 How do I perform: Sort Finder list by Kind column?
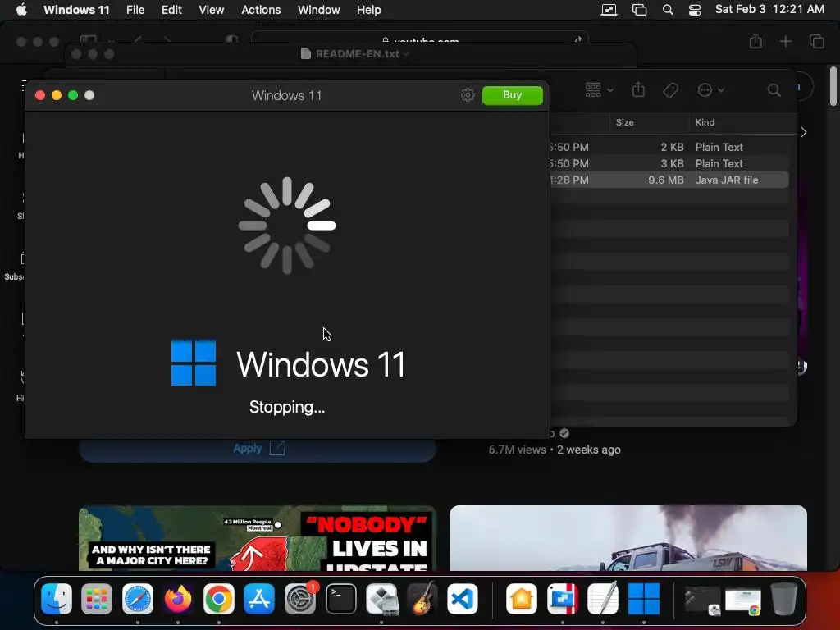[705, 122]
